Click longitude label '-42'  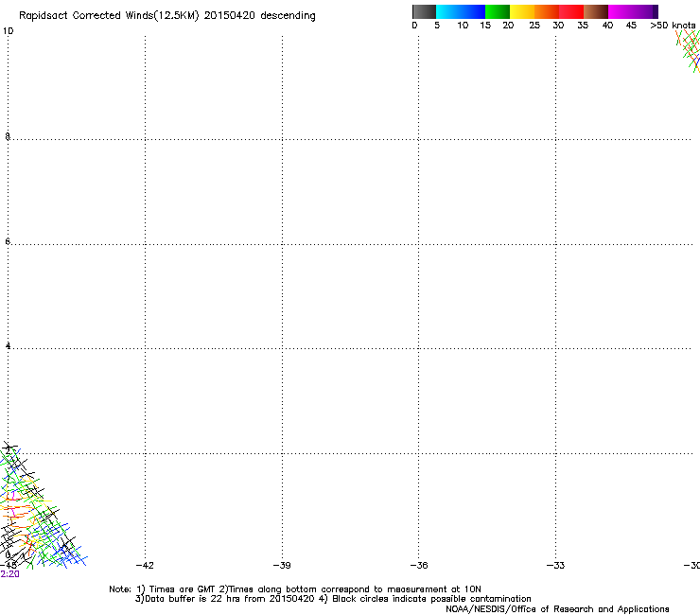145,566
